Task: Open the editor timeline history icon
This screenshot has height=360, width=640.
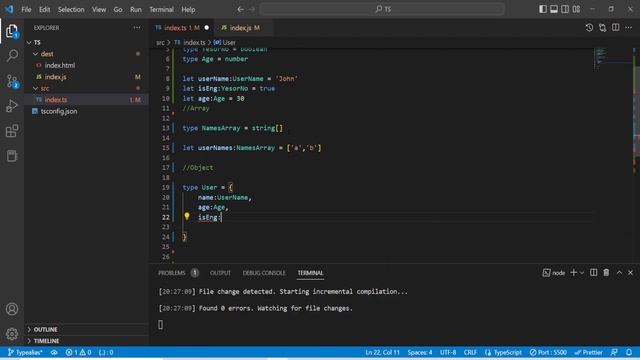Action: pos(589,28)
